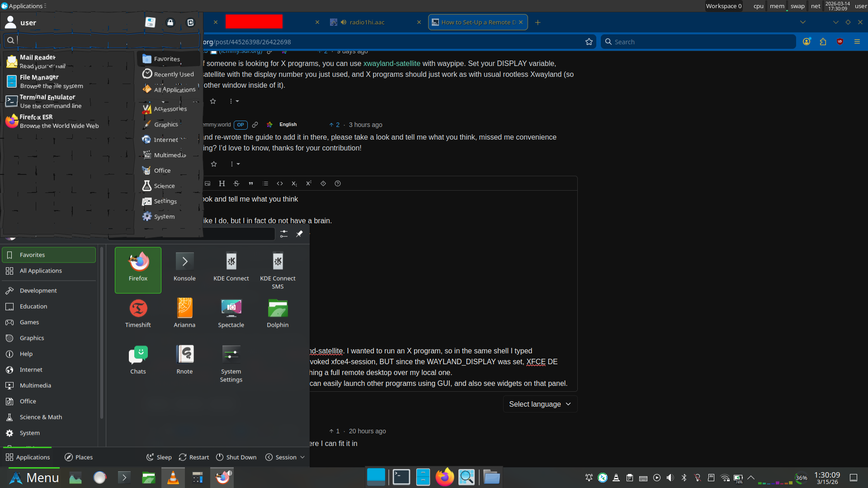Select Multimedia category in Whisker menu

(168, 155)
